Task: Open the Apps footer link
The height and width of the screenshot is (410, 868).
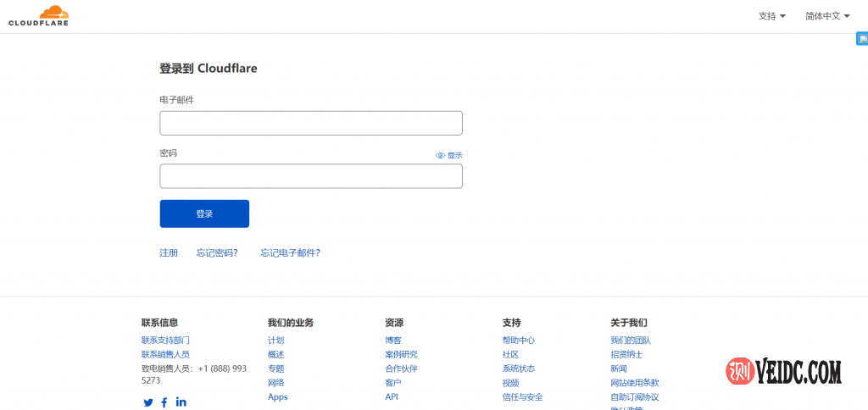Action: (278, 396)
